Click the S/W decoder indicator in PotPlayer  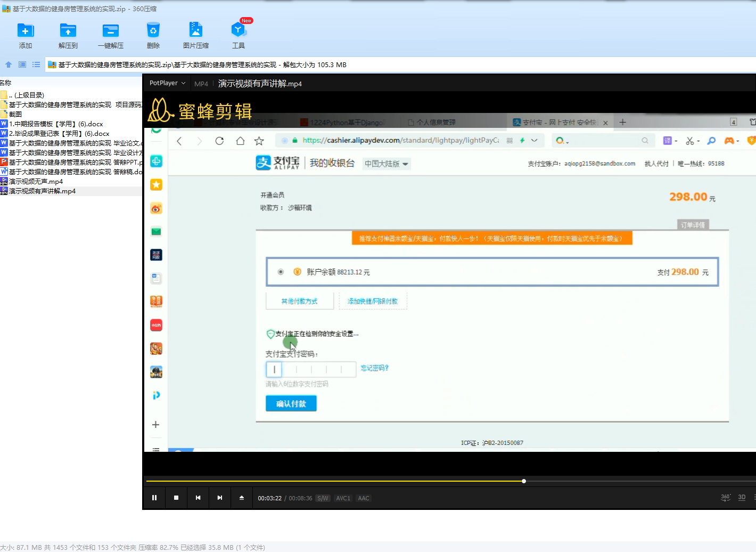[323, 498]
